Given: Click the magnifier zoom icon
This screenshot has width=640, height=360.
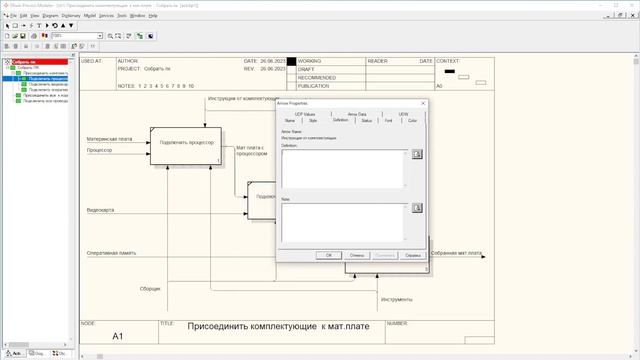Looking at the screenshot, I should click(110, 36).
